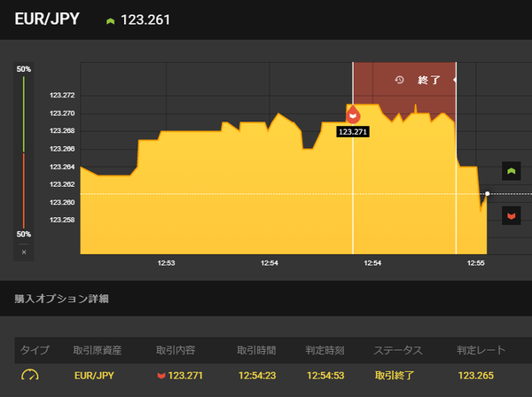The image size is (532, 397).
Task: Click the 12:53 time axis label
Action: (x=167, y=263)
